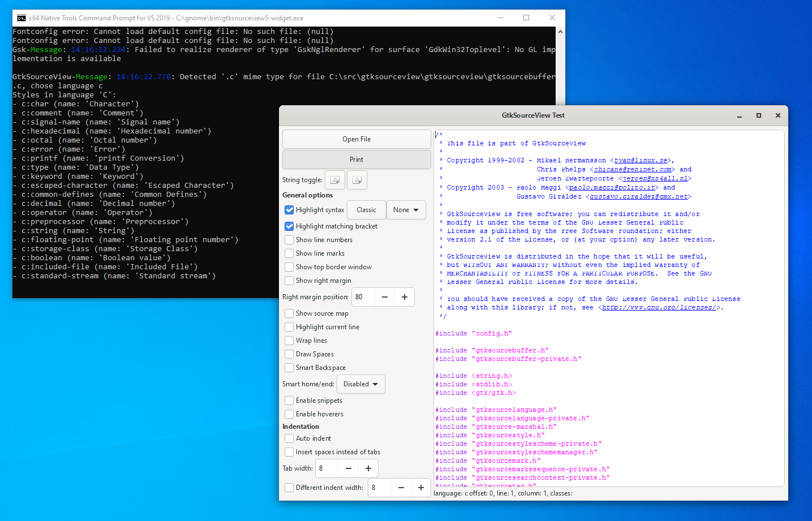Decrease different indent width with minus

pyautogui.click(x=401, y=488)
